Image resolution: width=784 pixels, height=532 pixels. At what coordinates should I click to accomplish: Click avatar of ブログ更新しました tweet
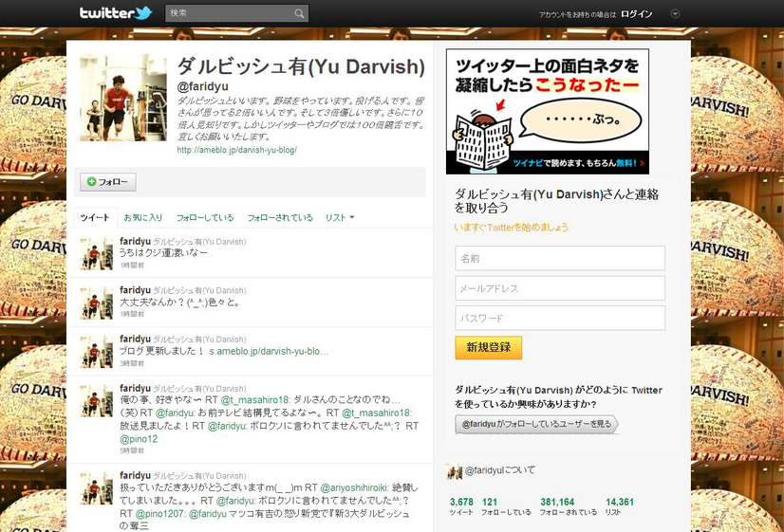[97, 352]
